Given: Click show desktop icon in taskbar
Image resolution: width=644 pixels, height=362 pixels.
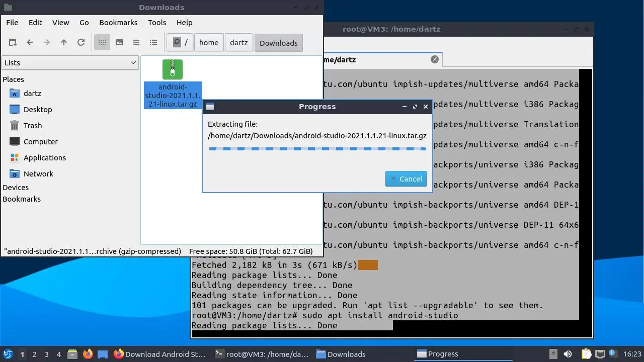Looking at the screenshot, I should click(x=103, y=354).
